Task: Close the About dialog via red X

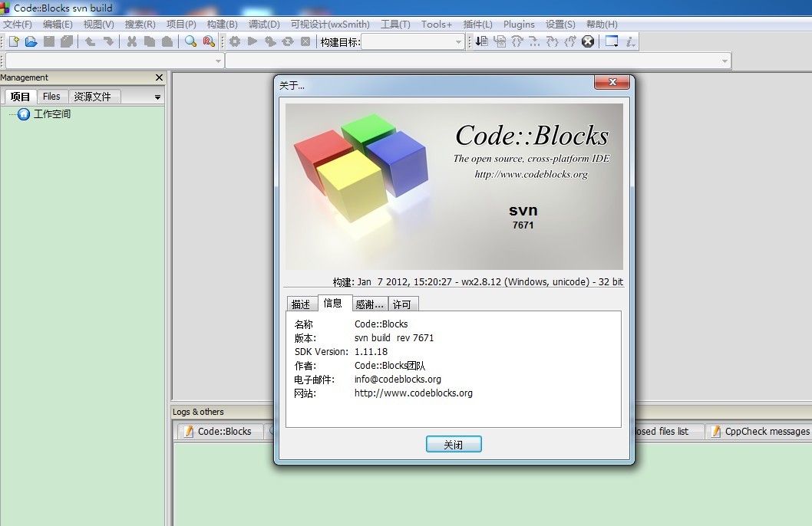Action: pos(612,82)
